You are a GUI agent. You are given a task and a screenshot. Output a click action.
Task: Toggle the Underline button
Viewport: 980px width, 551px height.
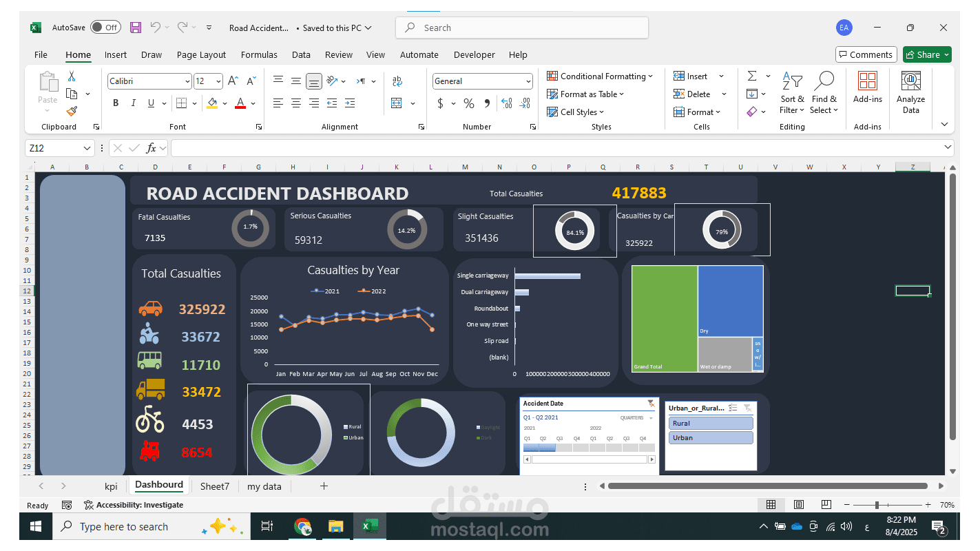point(152,103)
